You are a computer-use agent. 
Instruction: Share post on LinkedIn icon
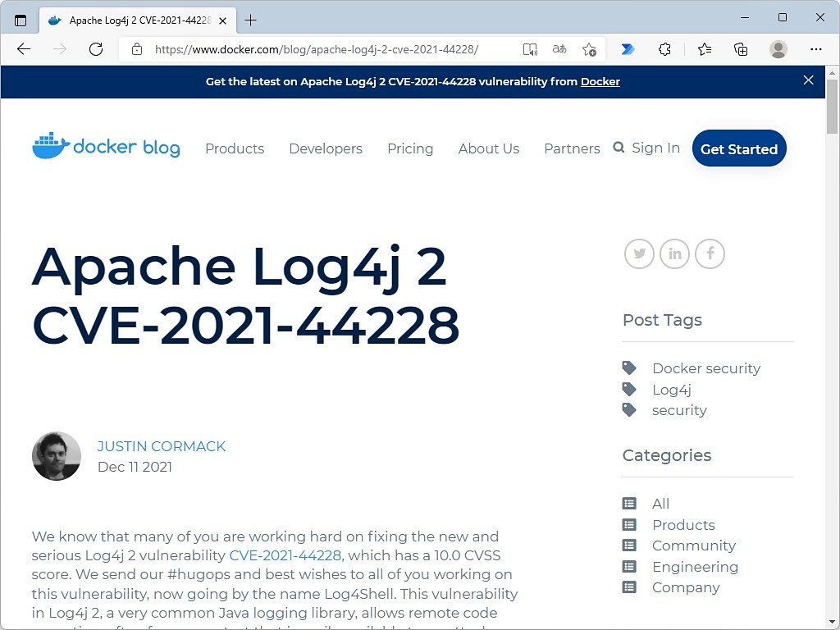674,253
